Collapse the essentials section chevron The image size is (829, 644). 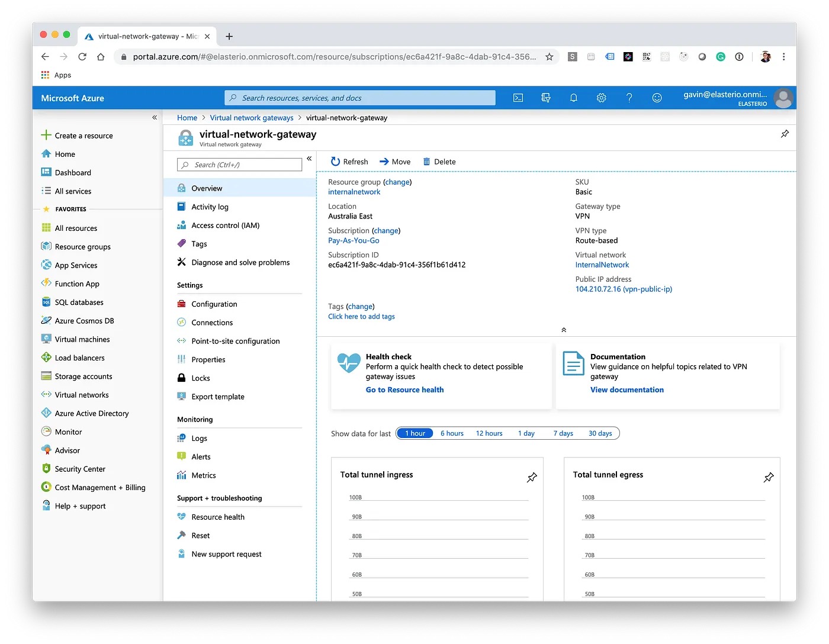pyautogui.click(x=564, y=330)
